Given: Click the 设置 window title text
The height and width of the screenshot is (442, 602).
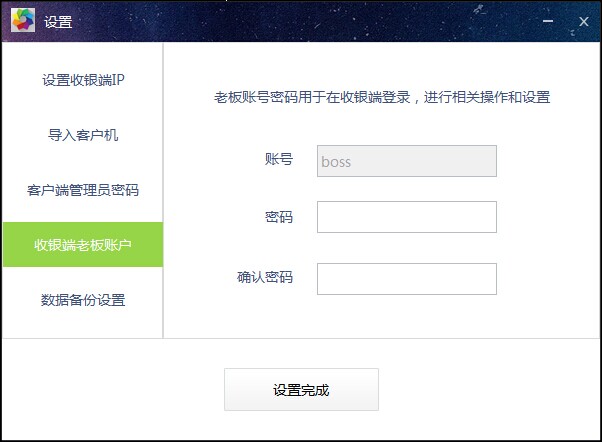Looking at the screenshot, I should [58, 22].
